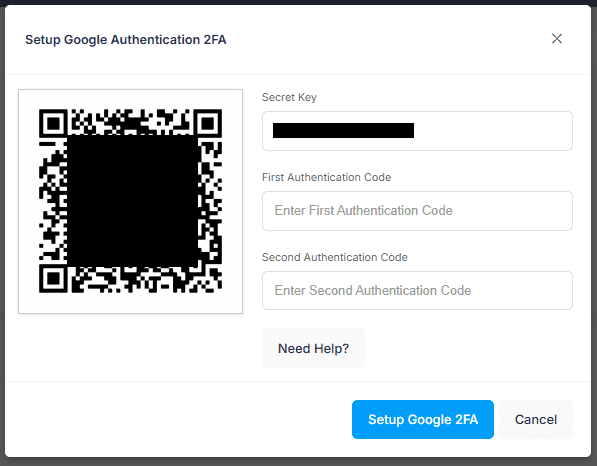Close the 2FA setup dialog
This screenshot has width=597, height=466.
click(x=557, y=38)
